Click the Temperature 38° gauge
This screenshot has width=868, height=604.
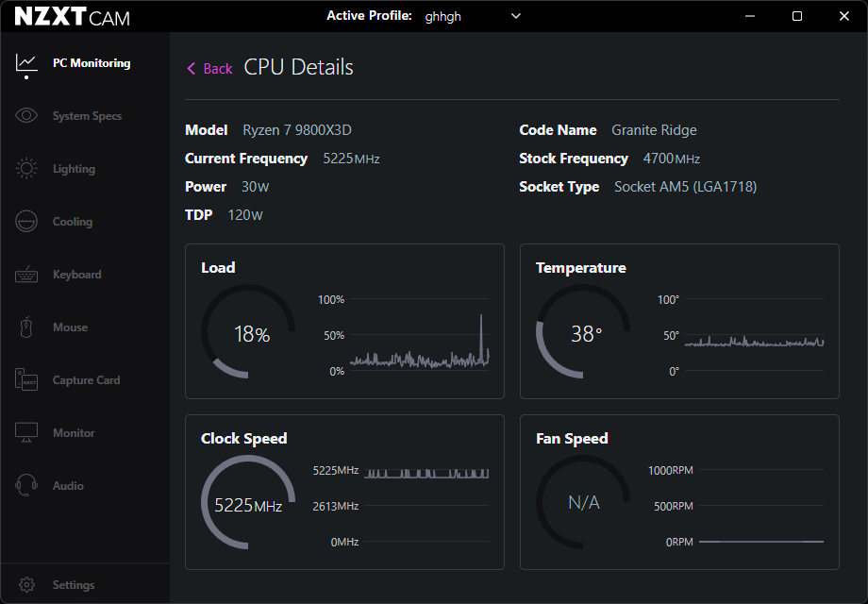[583, 331]
